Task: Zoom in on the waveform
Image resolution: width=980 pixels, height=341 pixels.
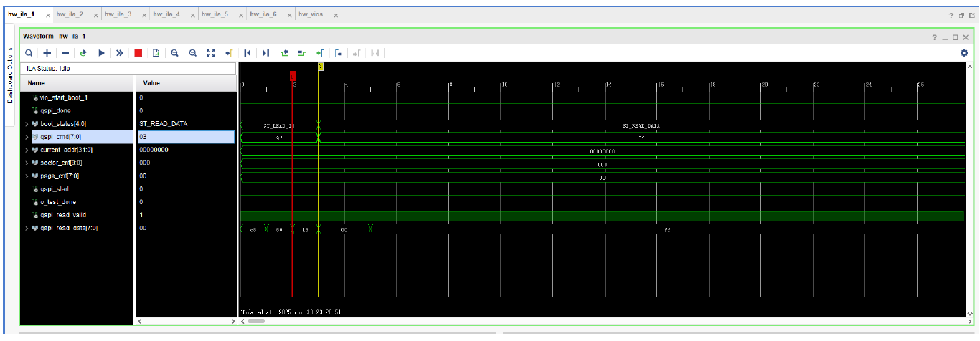Action: click(174, 53)
